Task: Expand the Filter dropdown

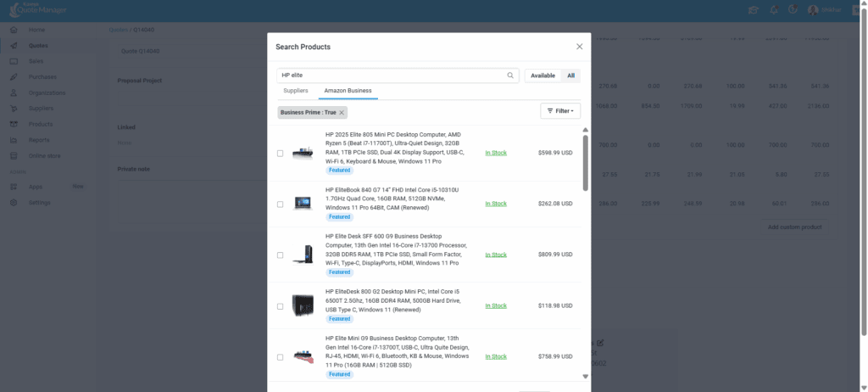Action: (560, 110)
